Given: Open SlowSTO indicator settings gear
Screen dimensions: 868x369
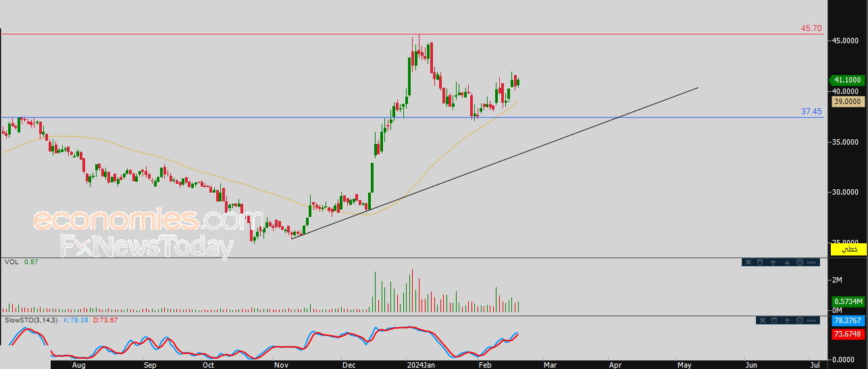Looking at the screenshot, I should (x=800, y=320).
